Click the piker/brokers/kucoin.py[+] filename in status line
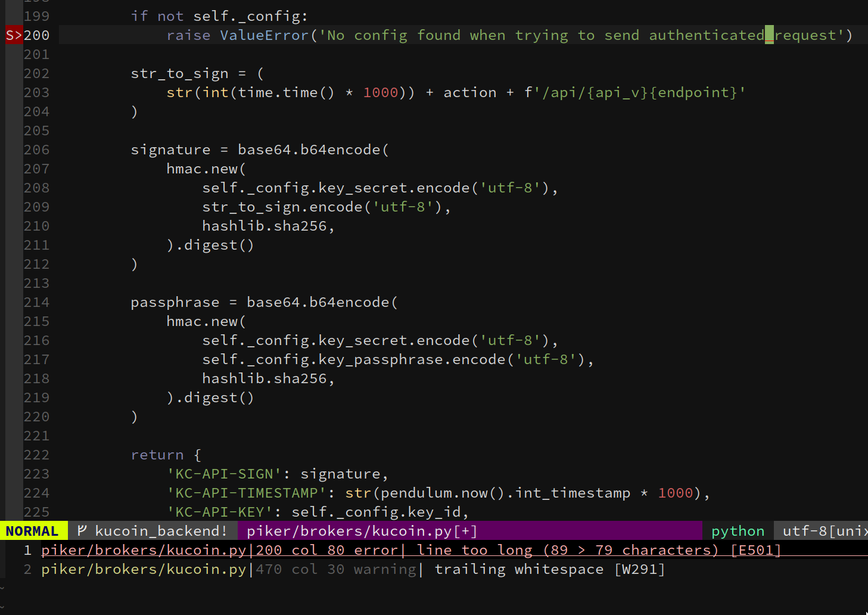The image size is (868, 615). [362, 530]
